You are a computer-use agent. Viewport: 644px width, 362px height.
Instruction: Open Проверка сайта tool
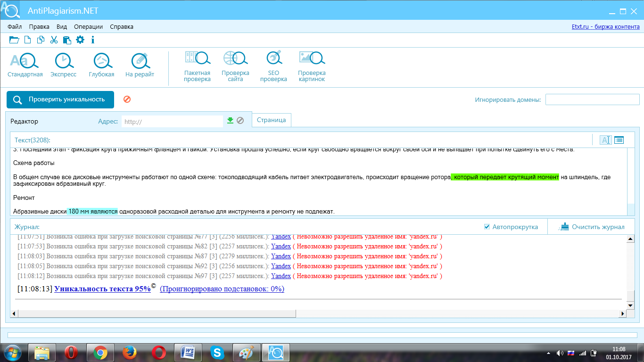point(235,67)
